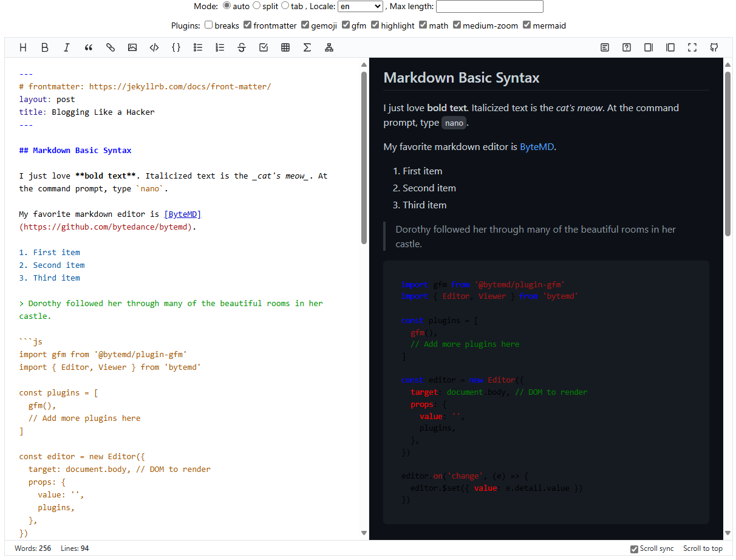Viewport: 736px width, 560px height.
Task: Disable the mermaid plugin checkbox
Action: pos(526,25)
